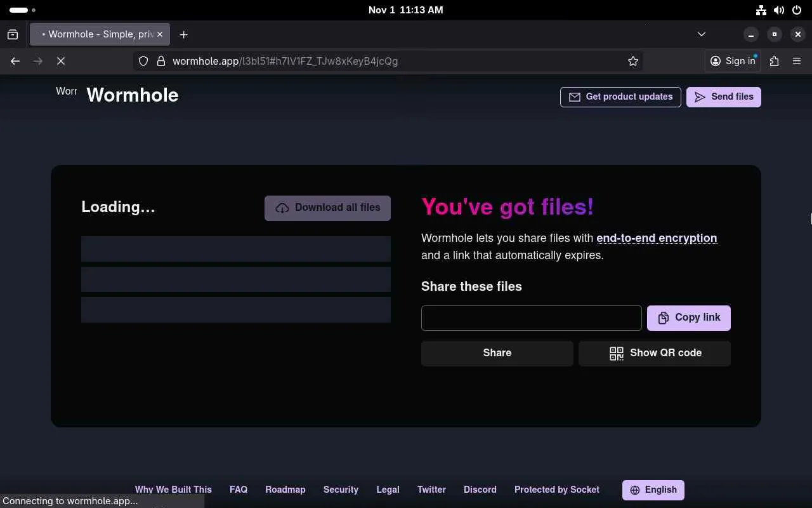Open a new browser tab
812x508 pixels.
(x=184, y=34)
